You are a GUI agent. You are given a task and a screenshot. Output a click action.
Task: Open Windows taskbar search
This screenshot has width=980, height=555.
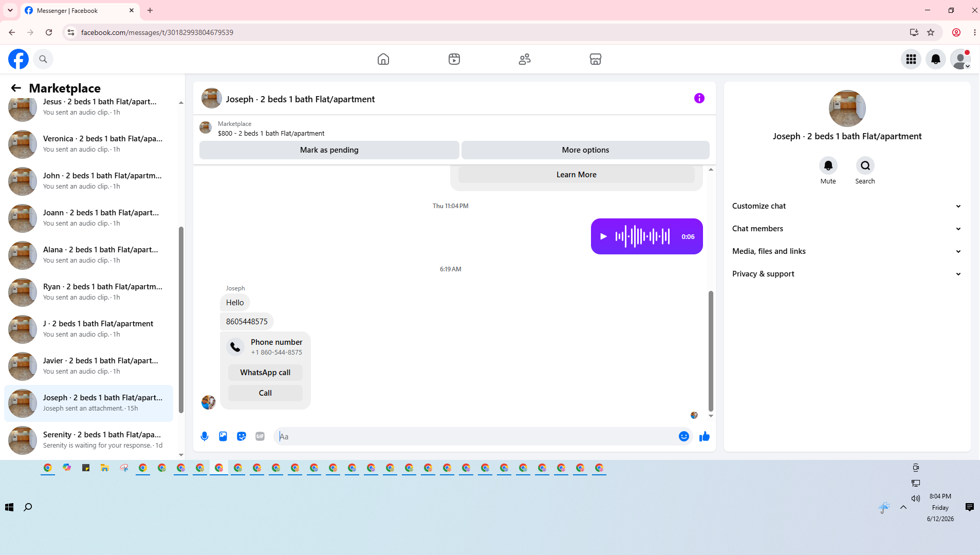click(x=28, y=507)
